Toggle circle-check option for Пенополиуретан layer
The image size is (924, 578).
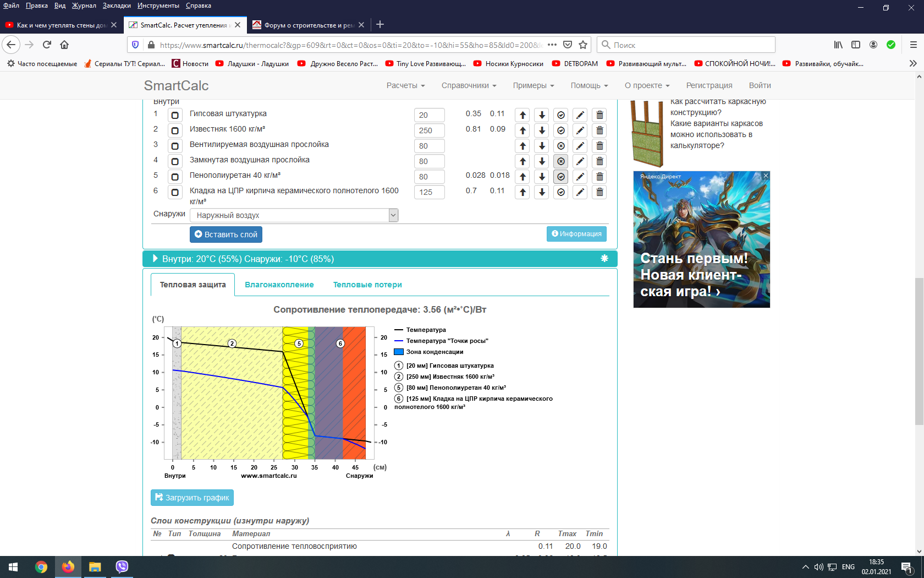click(x=560, y=177)
